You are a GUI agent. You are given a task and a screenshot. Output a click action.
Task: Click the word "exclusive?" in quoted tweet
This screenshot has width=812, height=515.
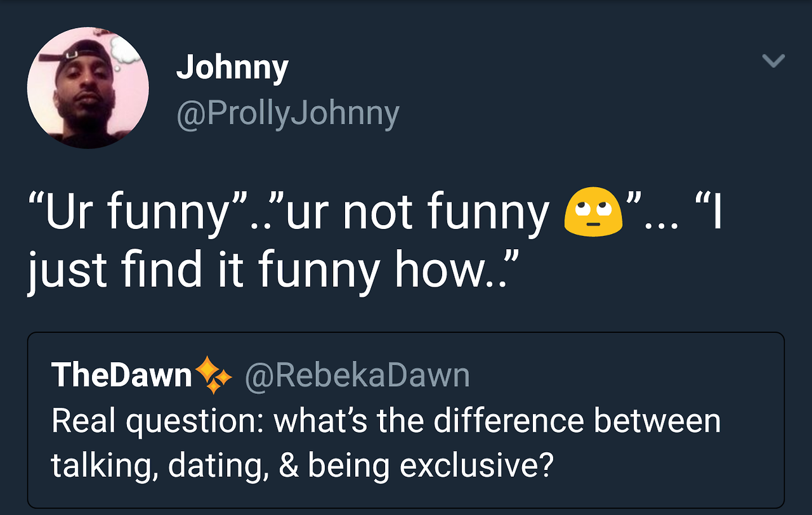coord(476,466)
